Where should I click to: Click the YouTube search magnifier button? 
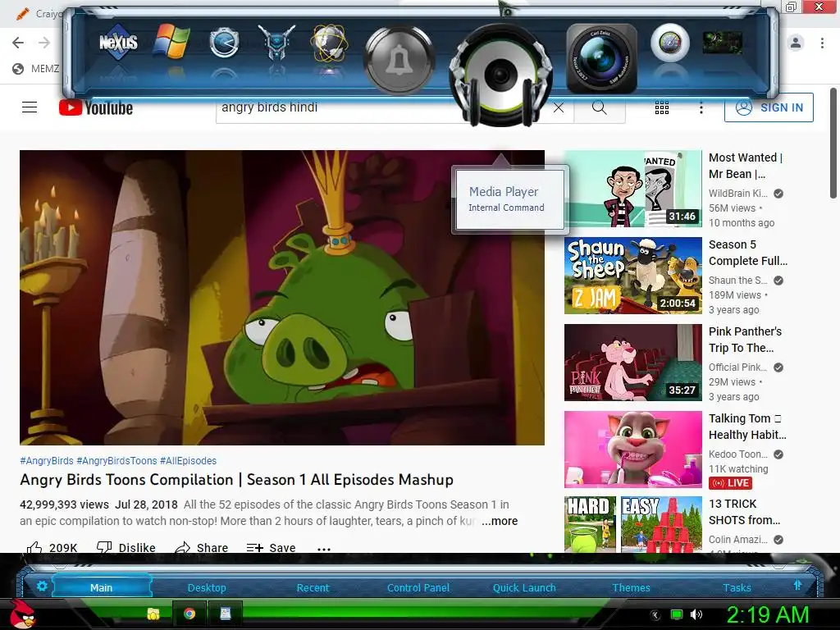[x=600, y=107]
